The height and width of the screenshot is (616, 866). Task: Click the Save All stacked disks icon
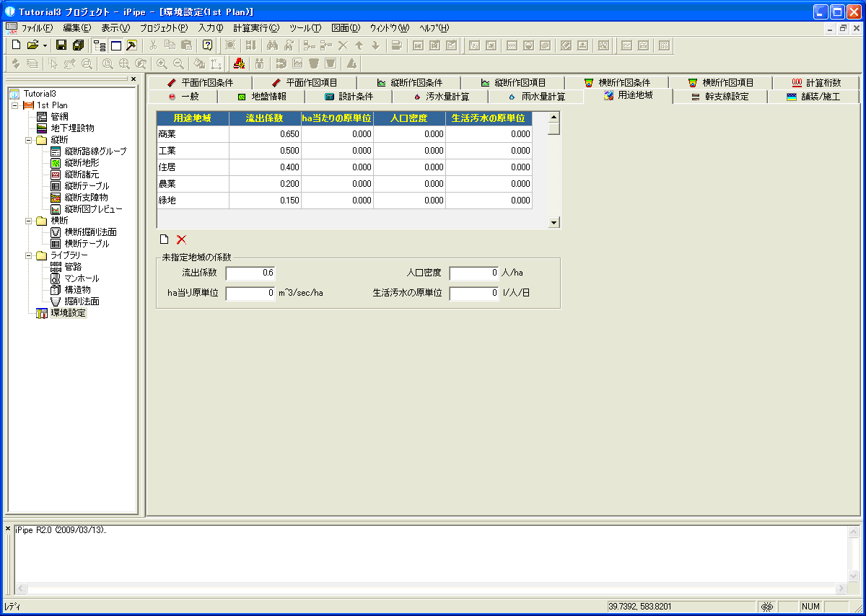click(78, 45)
